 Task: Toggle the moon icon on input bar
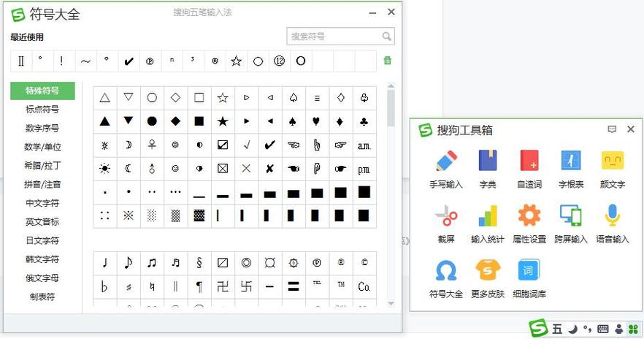tap(573, 329)
